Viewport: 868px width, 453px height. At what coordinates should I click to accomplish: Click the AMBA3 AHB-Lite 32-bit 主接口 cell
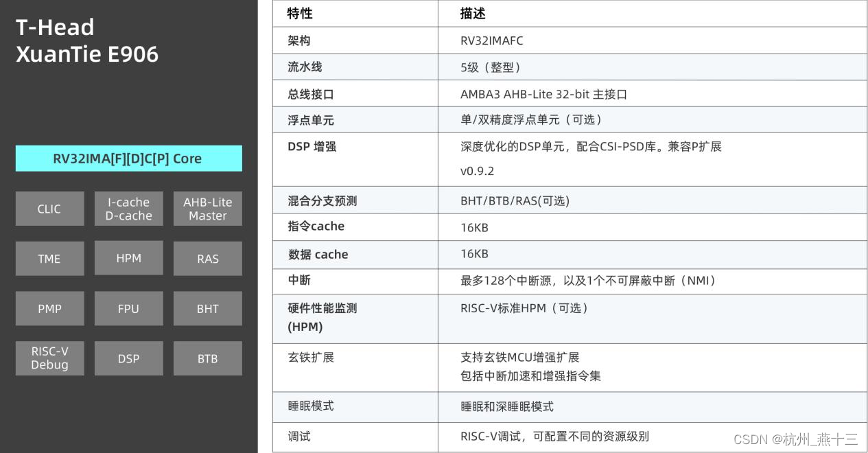(x=544, y=94)
